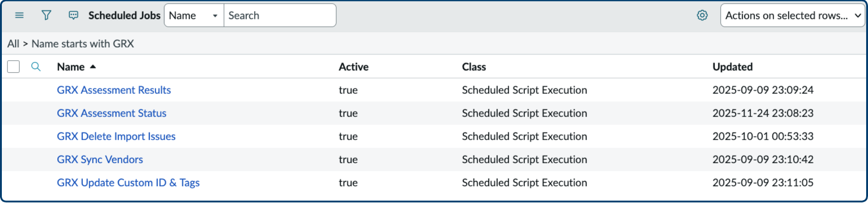Image resolution: width=868 pixels, height=203 pixels.
Task: Show the filter funnel panel
Action: (x=46, y=15)
